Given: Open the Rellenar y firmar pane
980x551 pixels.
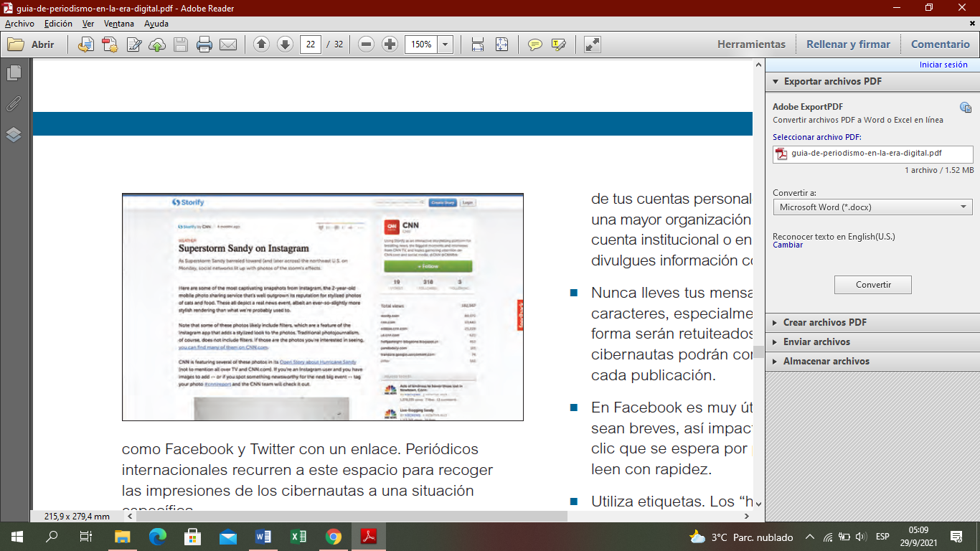Looking at the screenshot, I should tap(848, 44).
